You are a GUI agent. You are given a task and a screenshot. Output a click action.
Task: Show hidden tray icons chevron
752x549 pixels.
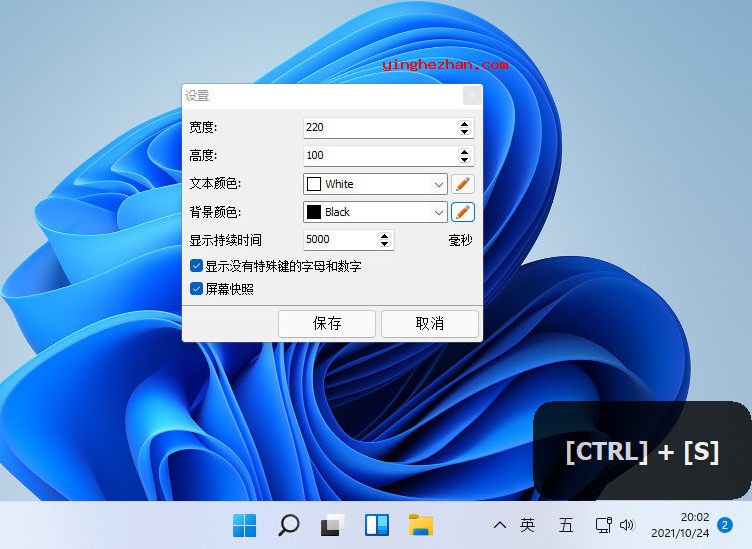pos(500,526)
